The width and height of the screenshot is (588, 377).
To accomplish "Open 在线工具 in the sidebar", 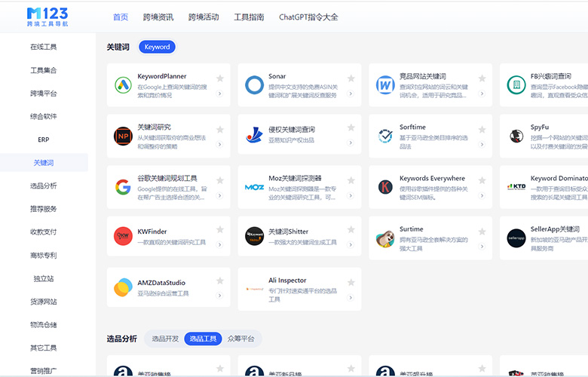I will 44,47.
